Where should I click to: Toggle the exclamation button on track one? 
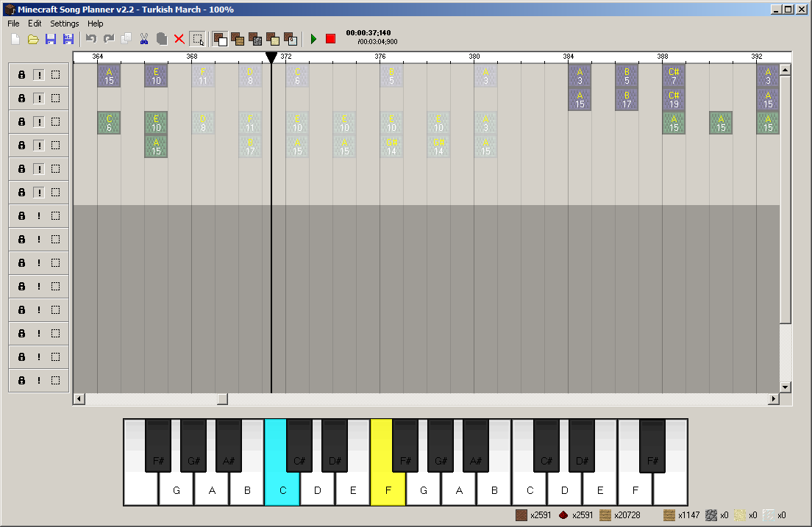click(39, 75)
